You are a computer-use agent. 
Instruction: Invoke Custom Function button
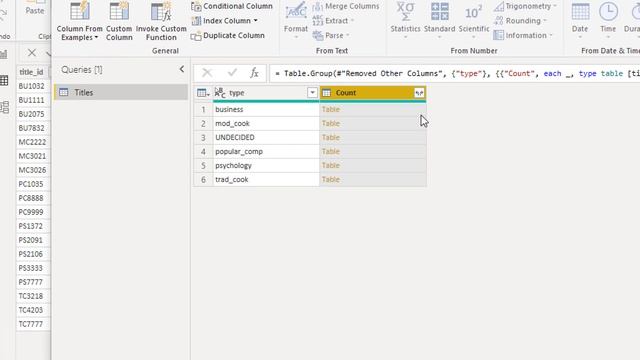[x=161, y=21]
